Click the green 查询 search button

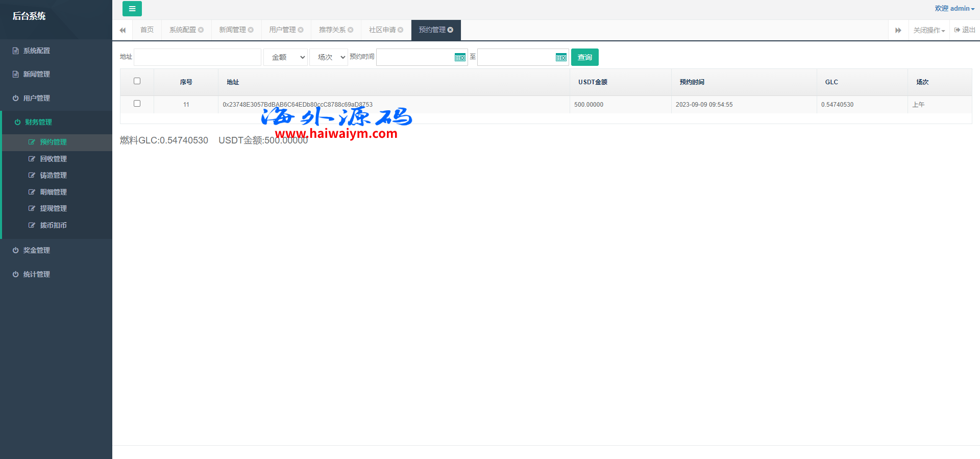coord(584,57)
